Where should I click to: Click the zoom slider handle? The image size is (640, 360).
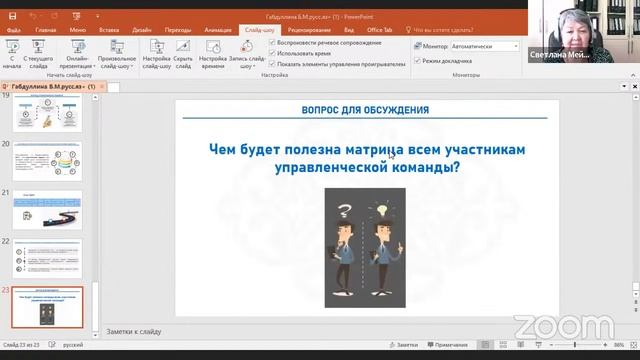(x=575, y=345)
